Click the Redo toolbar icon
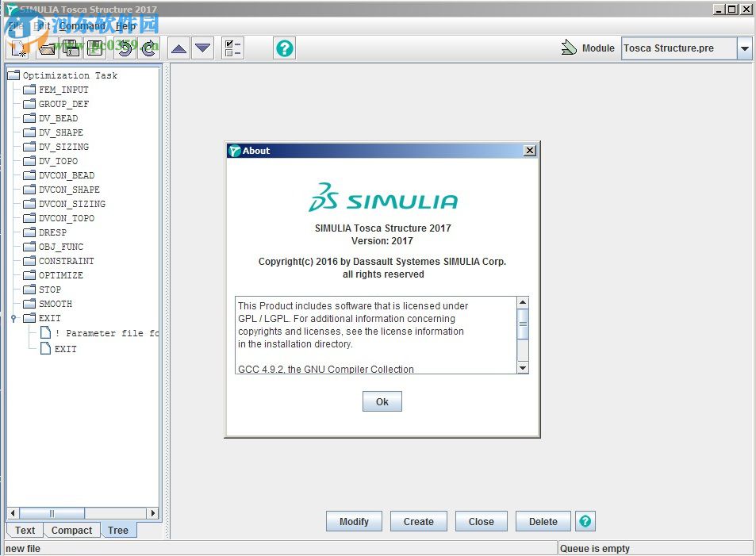Viewport: 756px width, 556px height. click(x=148, y=48)
